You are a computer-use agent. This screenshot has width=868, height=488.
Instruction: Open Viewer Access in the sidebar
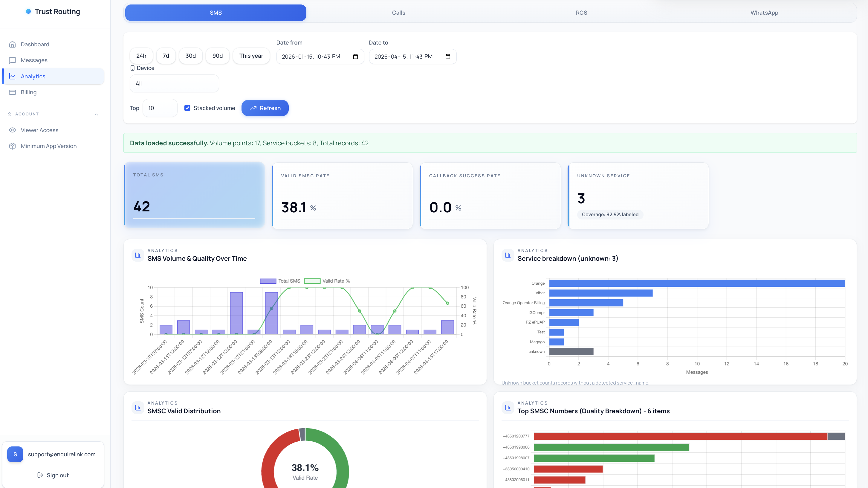53,130
